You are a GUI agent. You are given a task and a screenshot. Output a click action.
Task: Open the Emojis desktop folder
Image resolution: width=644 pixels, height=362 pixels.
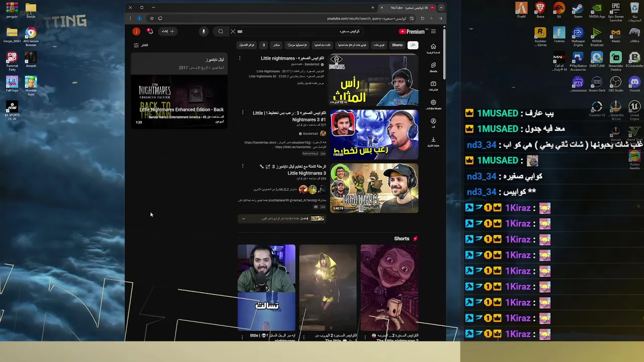pos(31,10)
